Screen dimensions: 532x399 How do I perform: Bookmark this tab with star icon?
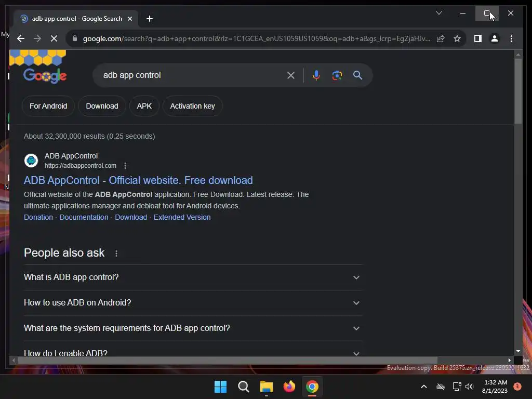(x=457, y=38)
